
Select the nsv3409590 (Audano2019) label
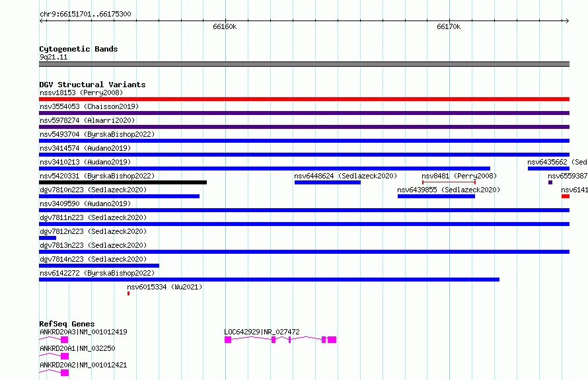[x=85, y=204]
